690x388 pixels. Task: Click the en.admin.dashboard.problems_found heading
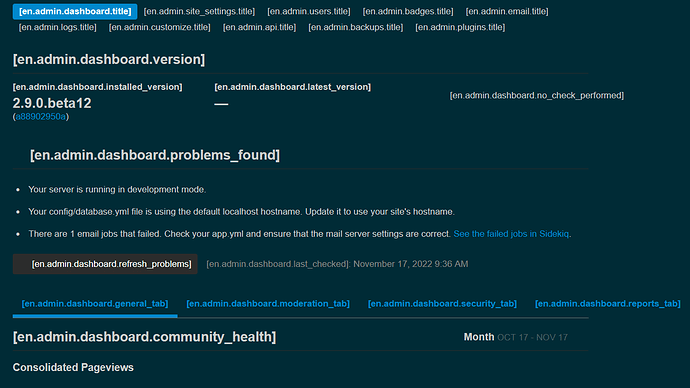point(155,155)
